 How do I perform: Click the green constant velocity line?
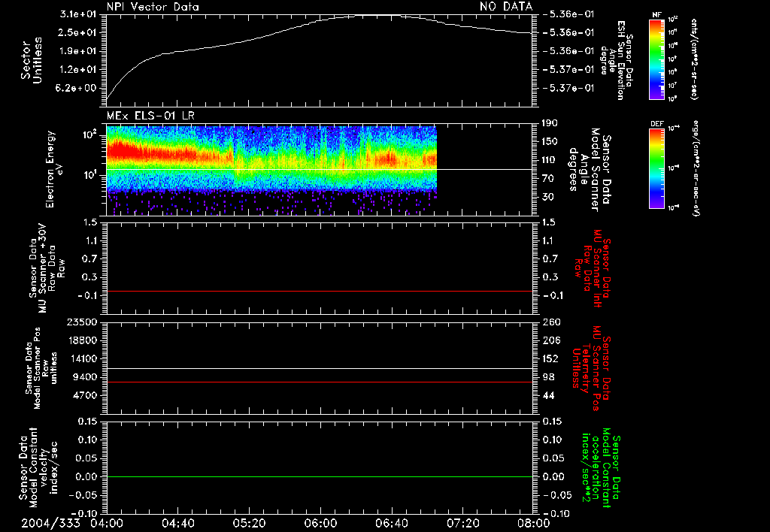tap(320, 477)
